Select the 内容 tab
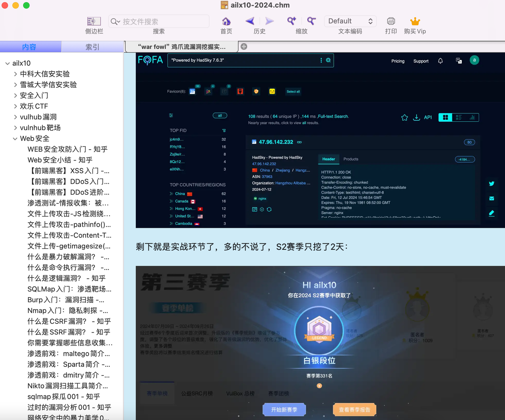This screenshot has height=420, width=505. (31, 47)
